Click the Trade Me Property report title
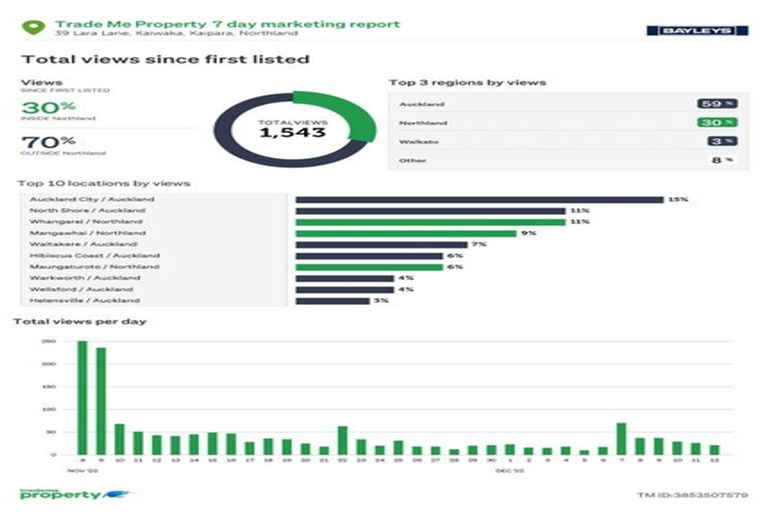 tap(227, 23)
